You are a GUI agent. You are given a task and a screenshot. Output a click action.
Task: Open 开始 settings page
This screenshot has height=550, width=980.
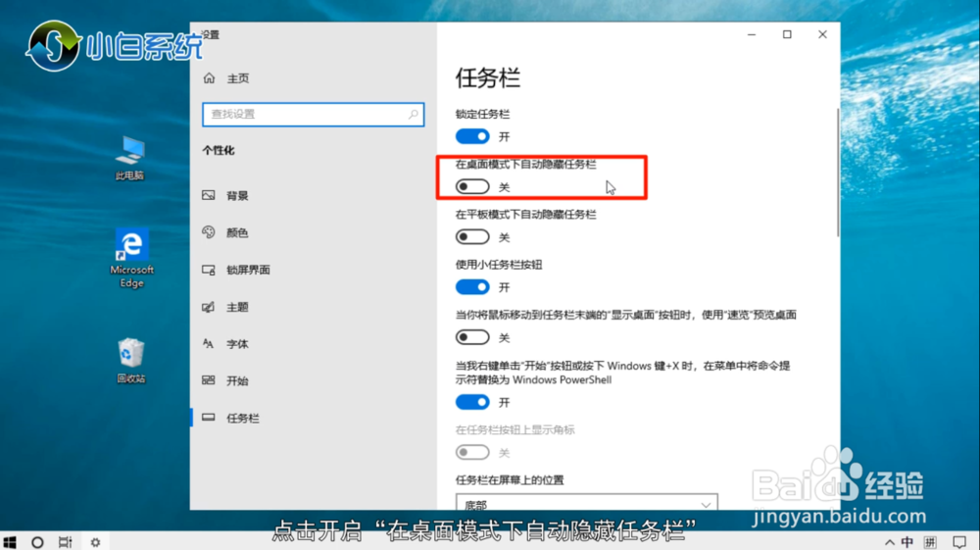[237, 380]
